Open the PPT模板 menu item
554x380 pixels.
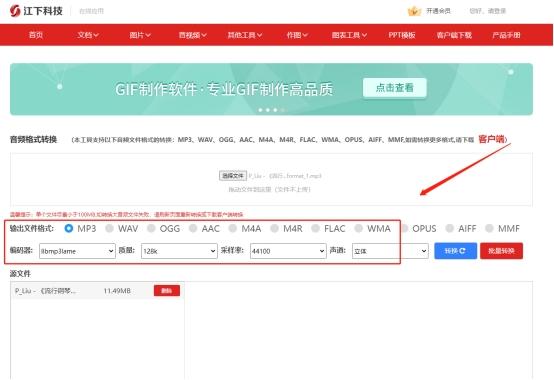click(x=402, y=35)
